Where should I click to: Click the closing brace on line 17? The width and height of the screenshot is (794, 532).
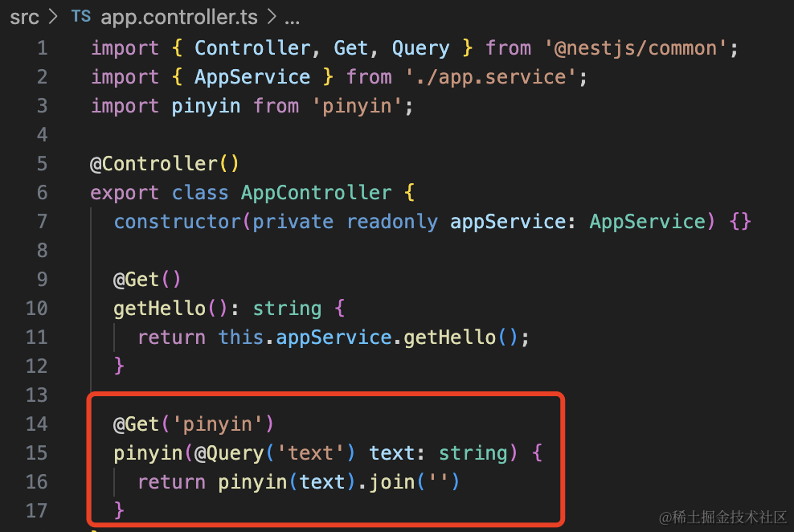[120, 510]
